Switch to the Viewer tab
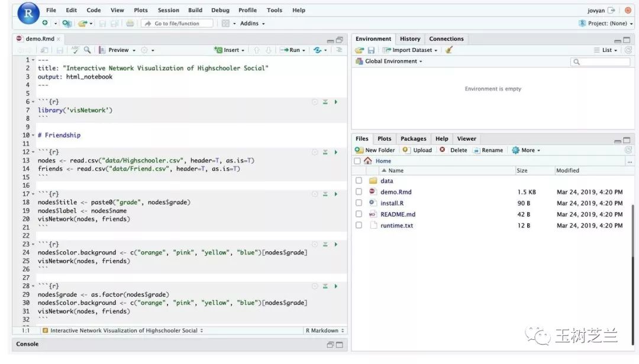 point(466,139)
